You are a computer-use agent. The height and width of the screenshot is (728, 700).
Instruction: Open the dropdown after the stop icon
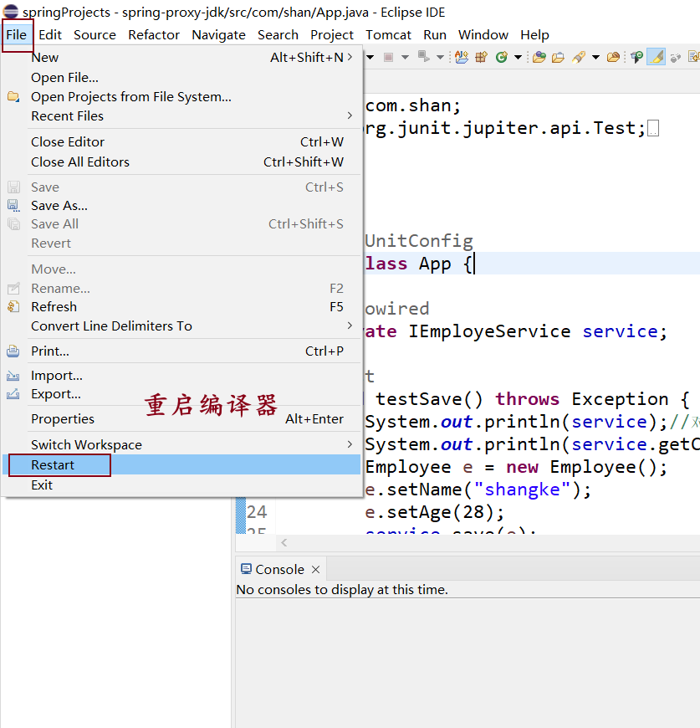405,57
